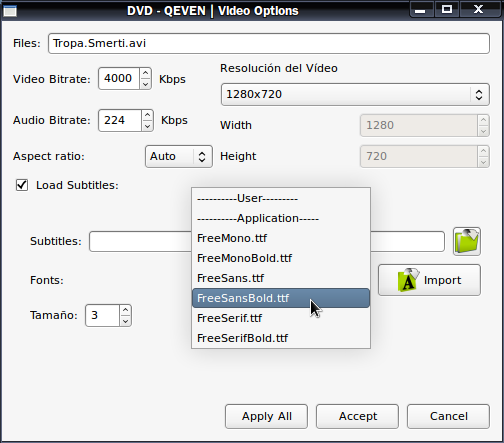
Task: Click the Apply All button
Action: (x=266, y=416)
